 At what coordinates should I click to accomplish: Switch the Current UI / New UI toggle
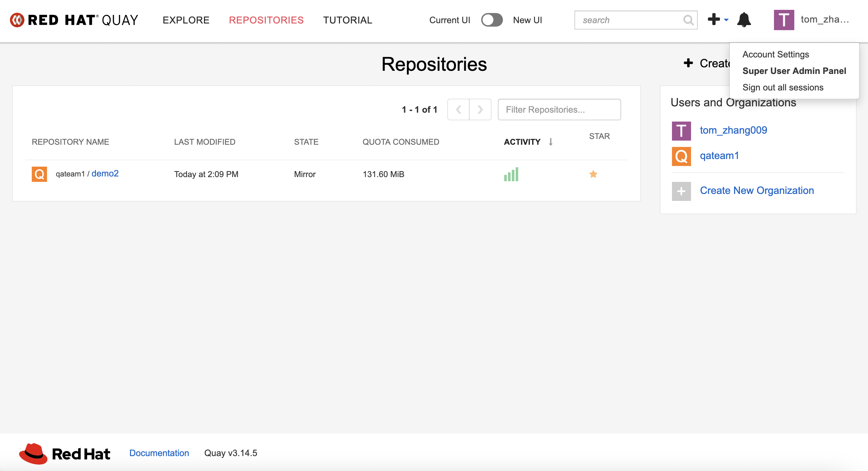[492, 20]
